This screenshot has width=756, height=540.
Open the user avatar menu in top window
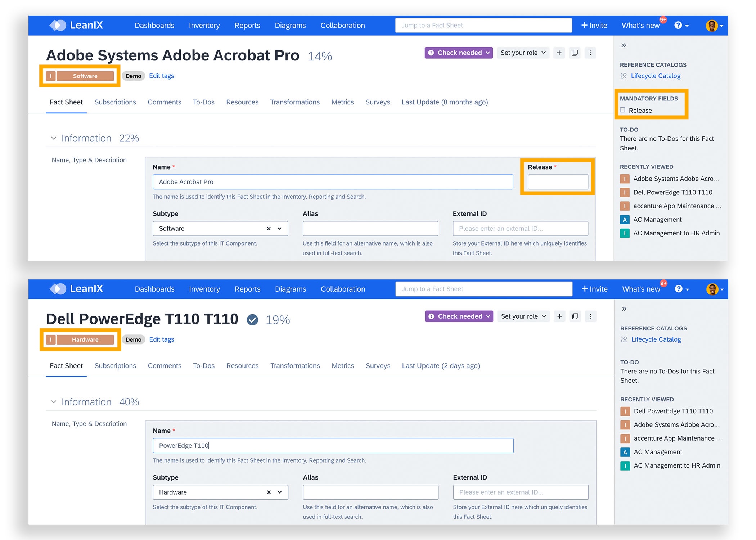(714, 26)
